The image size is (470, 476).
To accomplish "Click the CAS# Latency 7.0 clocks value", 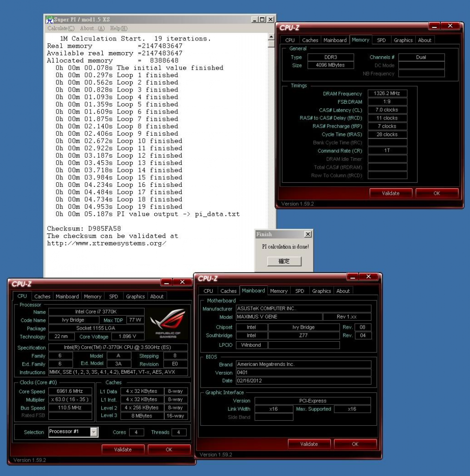I will 387,110.
